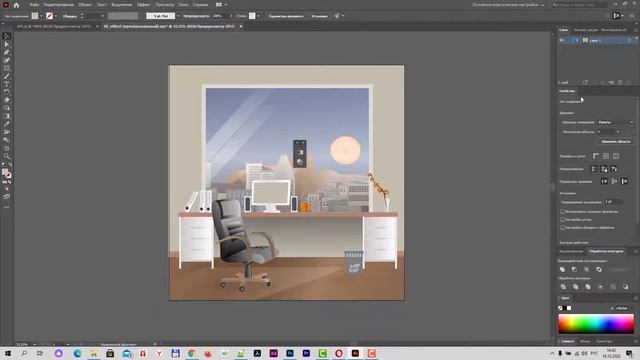Click the Изменить области button
640x360 pixels.
coord(616,141)
